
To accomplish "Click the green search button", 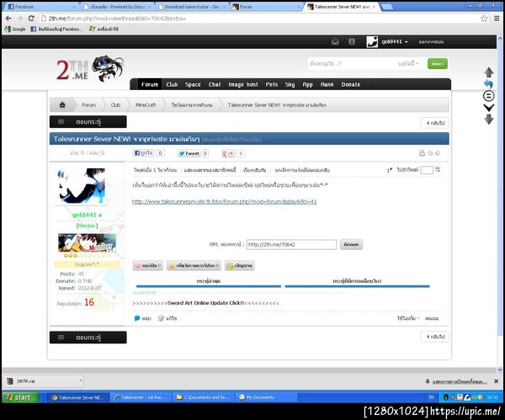I will [x=438, y=63].
